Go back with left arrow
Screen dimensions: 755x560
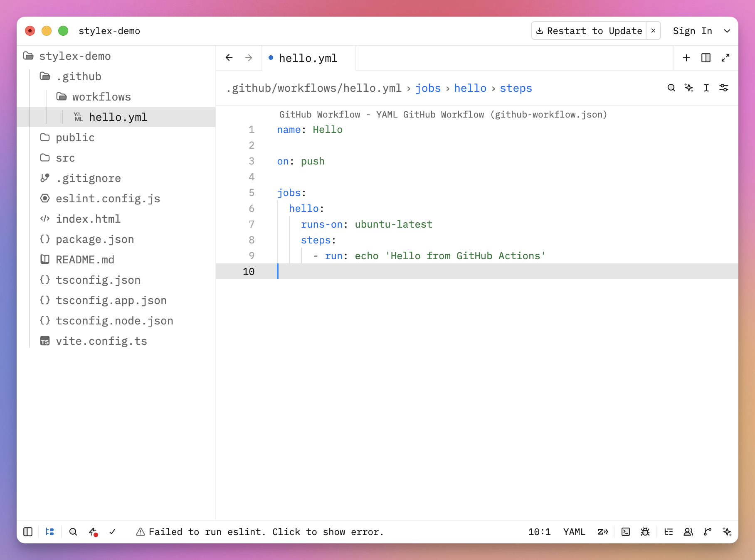point(229,58)
